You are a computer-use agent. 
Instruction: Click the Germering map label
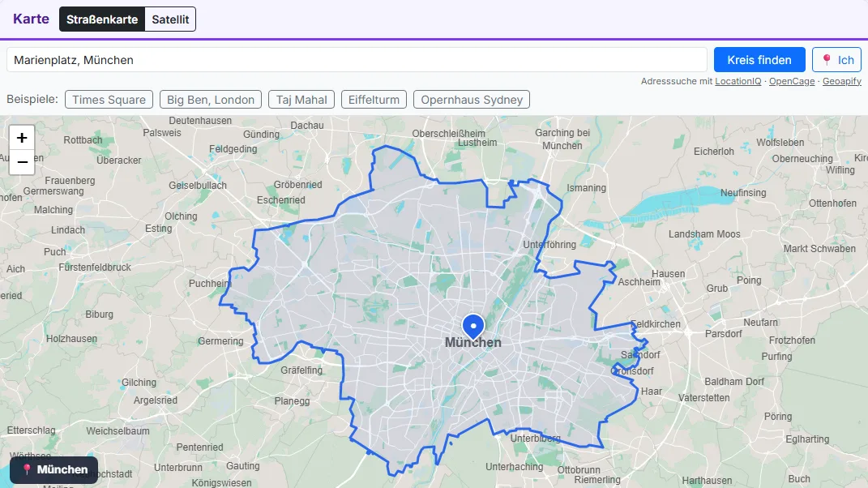coord(221,341)
